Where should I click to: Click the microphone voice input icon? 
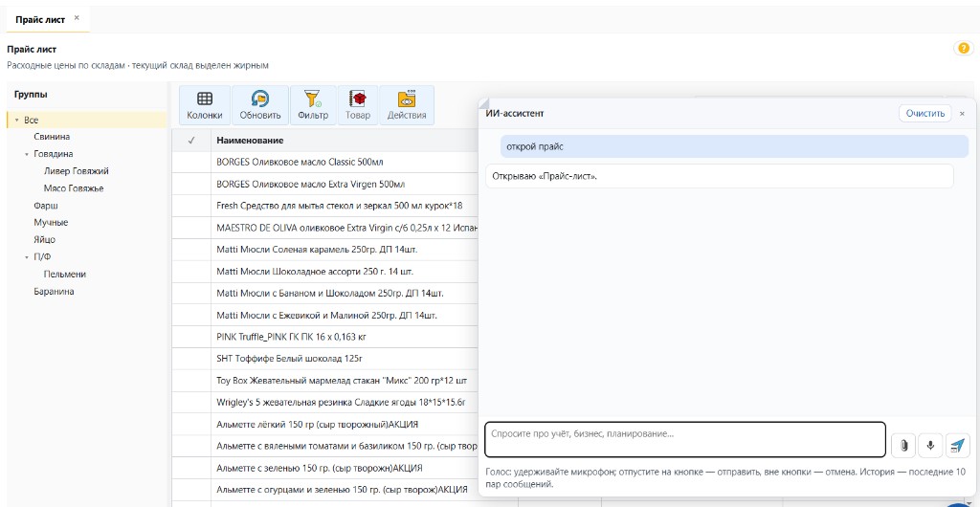[930, 445]
